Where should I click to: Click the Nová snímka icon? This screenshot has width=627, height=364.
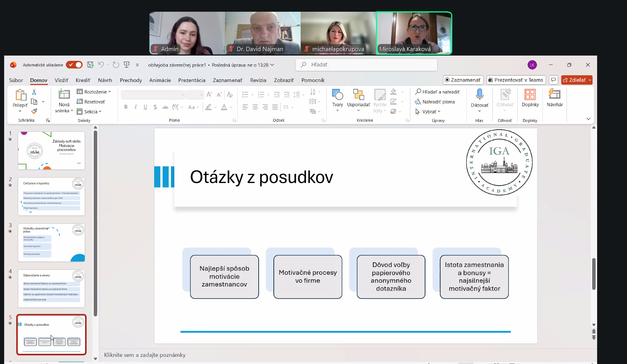tap(64, 94)
